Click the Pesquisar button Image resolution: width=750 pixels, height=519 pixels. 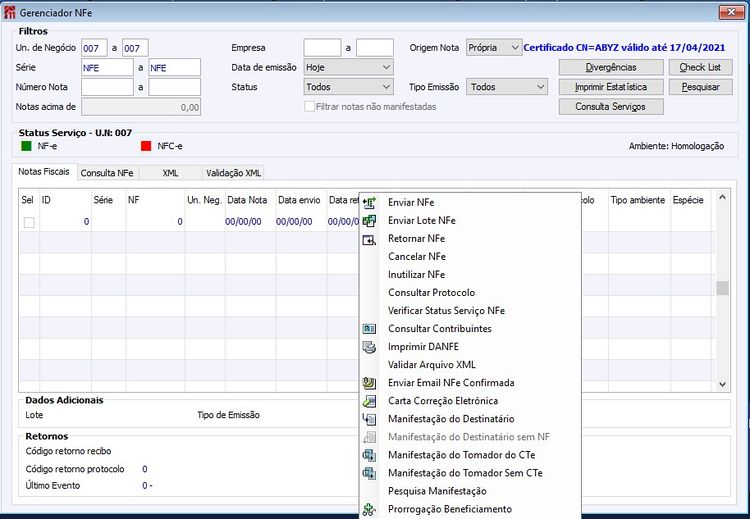coord(700,87)
